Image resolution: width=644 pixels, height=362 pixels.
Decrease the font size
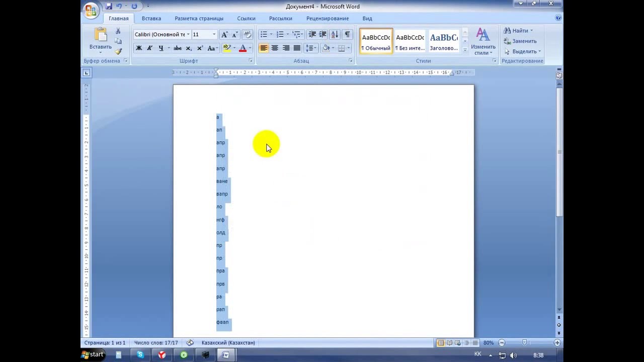234,34
